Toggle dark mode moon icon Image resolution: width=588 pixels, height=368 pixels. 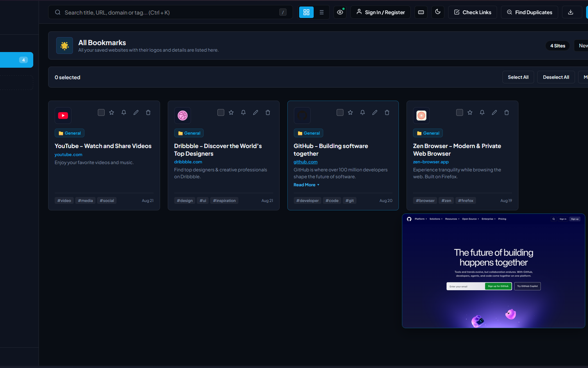click(x=438, y=12)
